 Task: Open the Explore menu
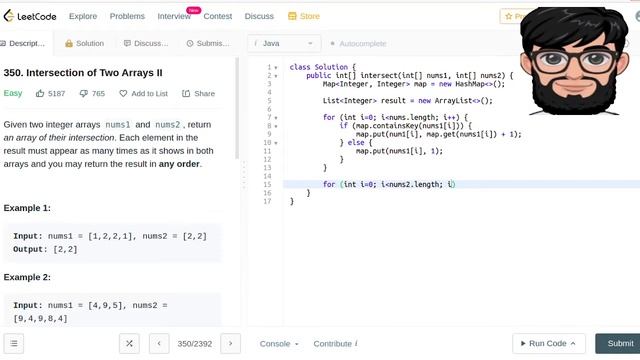tap(83, 16)
